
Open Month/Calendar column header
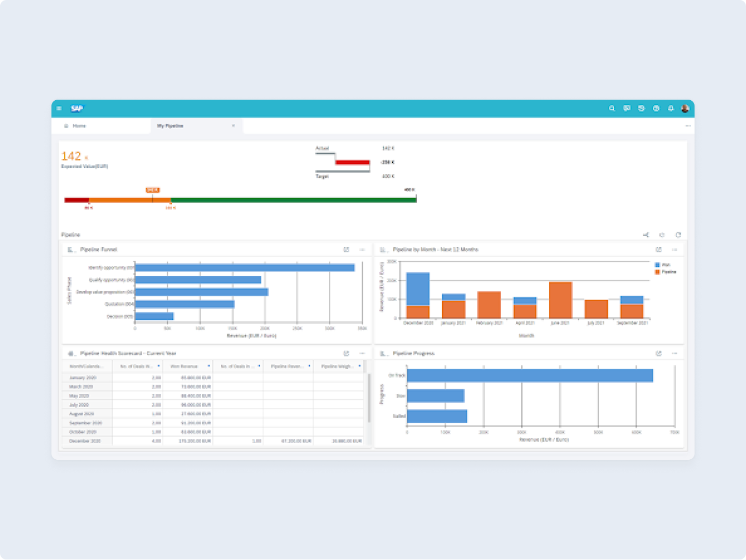coord(86,367)
